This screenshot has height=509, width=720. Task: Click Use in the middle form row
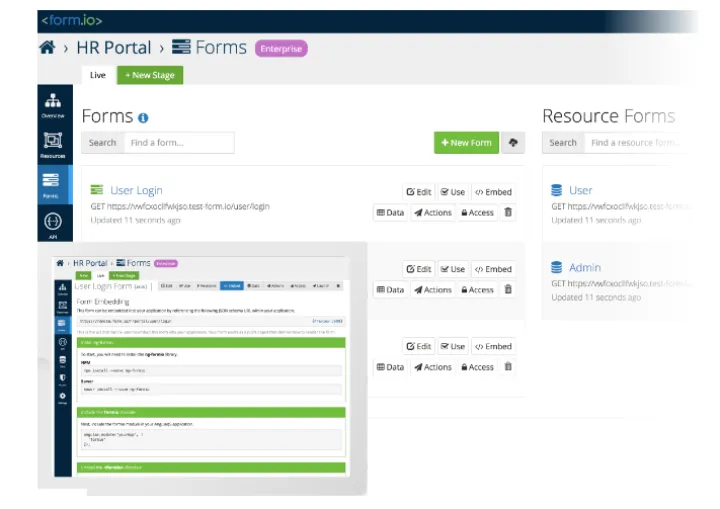453,269
